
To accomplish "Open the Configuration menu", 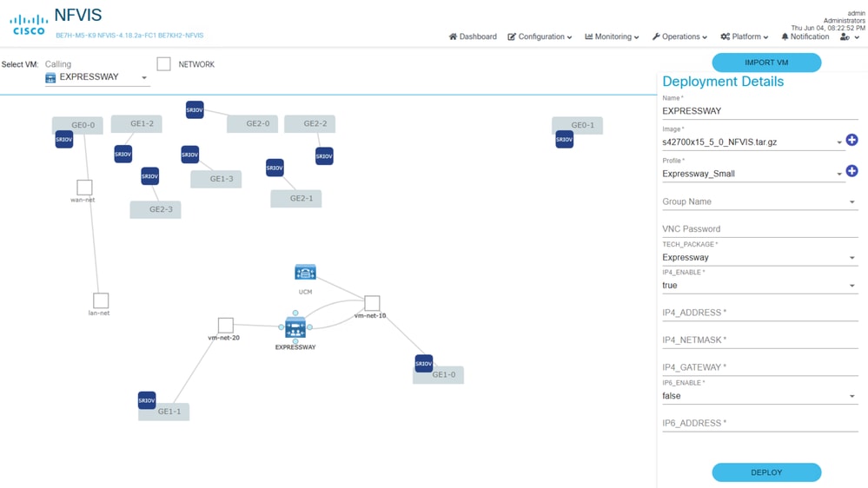I will [540, 36].
